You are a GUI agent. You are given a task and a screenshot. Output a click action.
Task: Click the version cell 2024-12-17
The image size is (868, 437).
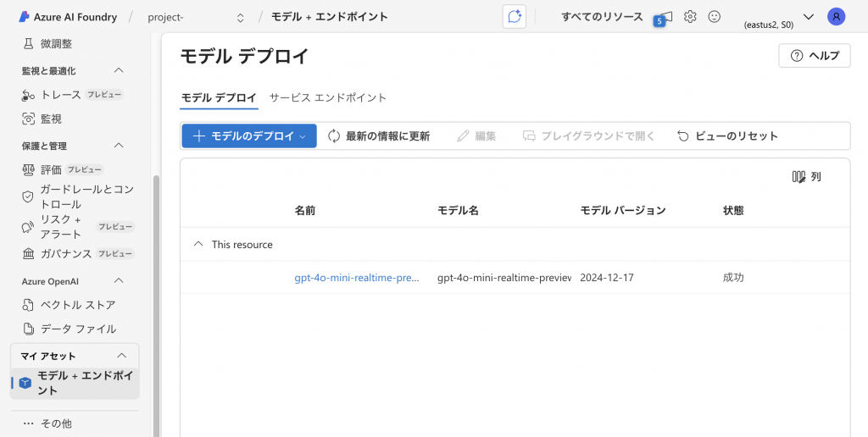[607, 278]
